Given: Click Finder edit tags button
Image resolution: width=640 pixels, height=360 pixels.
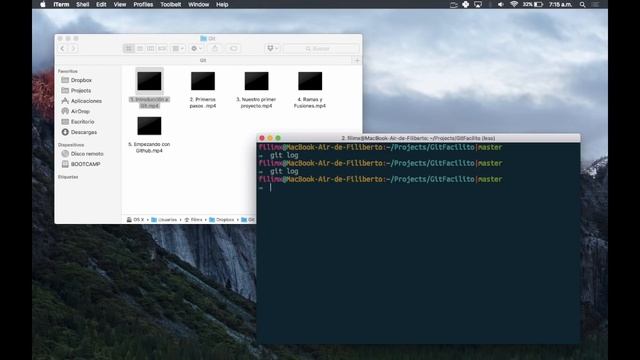Looking at the screenshot, I should coord(233,49).
